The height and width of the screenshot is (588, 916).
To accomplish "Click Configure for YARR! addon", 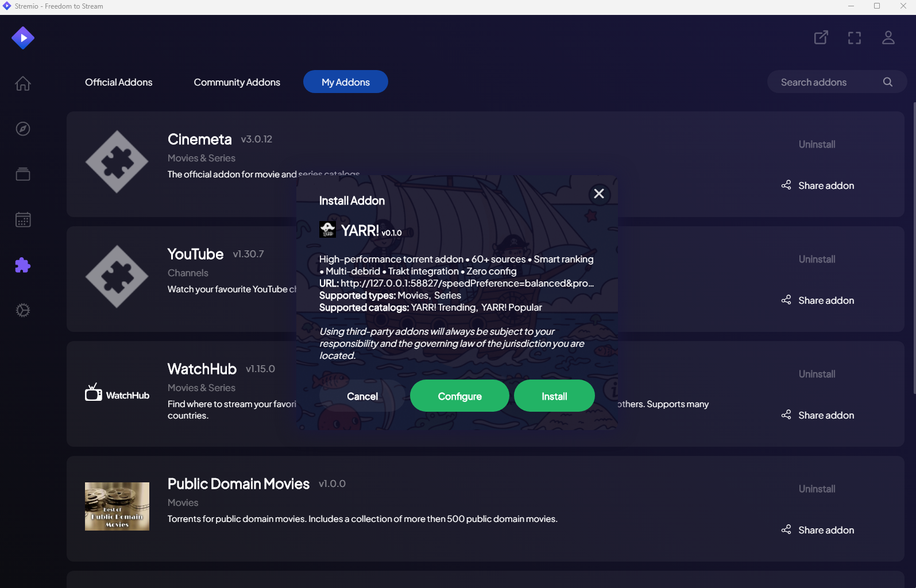I will click(459, 396).
